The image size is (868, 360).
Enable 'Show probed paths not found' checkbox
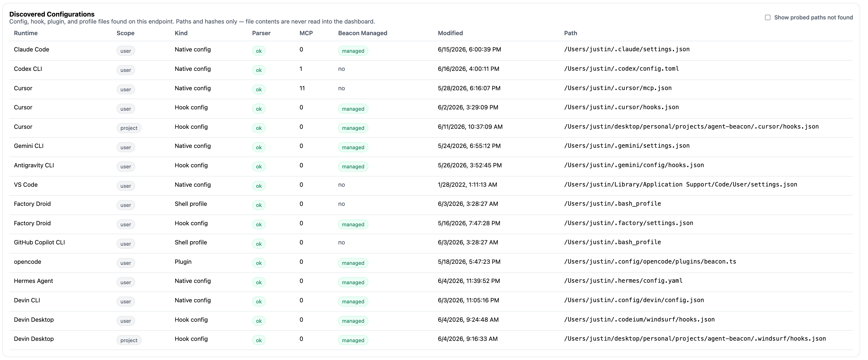pyautogui.click(x=768, y=18)
